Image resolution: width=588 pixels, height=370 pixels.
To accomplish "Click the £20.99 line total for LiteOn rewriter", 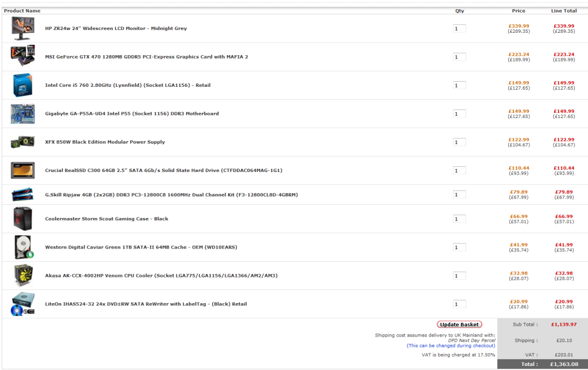I will pyautogui.click(x=564, y=302).
